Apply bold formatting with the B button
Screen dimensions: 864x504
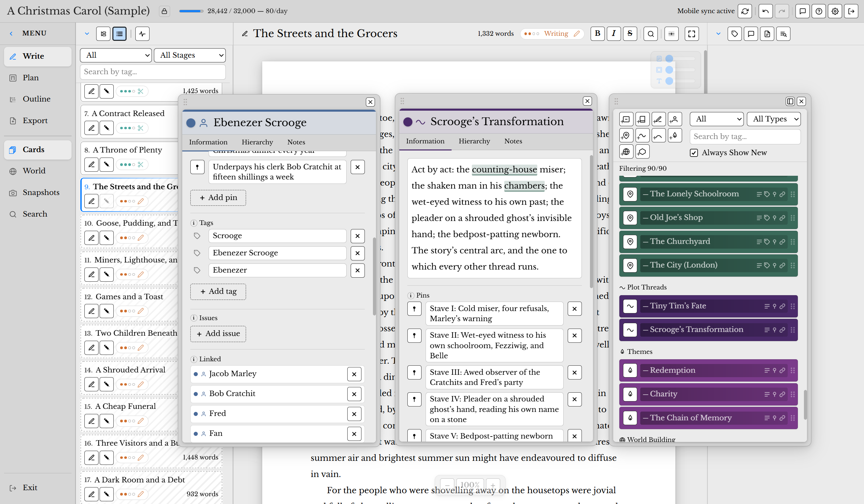[x=598, y=34]
